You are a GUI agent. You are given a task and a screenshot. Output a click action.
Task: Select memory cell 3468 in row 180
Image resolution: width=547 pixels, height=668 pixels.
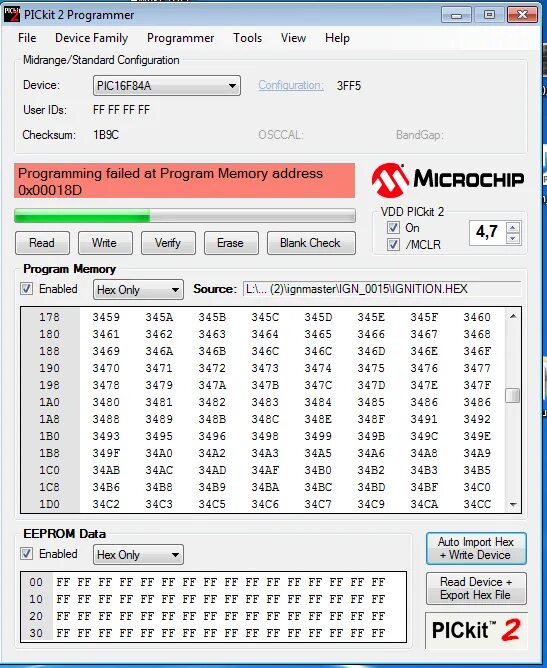click(477, 334)
